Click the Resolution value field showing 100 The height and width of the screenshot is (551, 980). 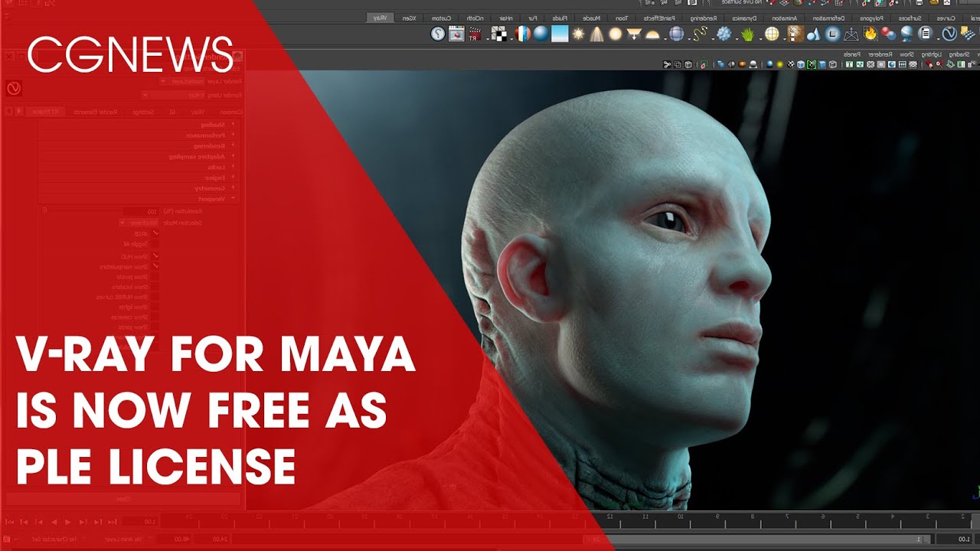coord(139,211)
